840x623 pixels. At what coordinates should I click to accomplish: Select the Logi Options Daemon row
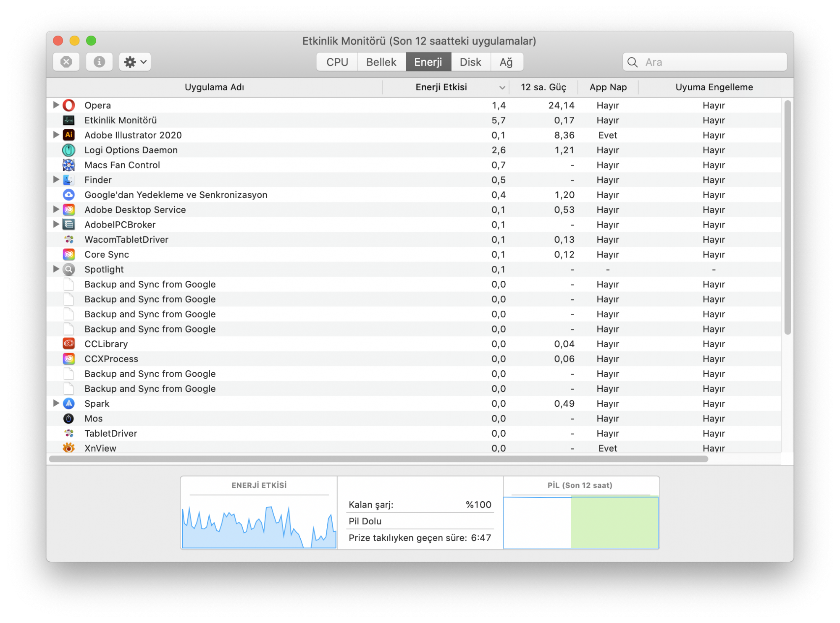(x=414, y=150)
